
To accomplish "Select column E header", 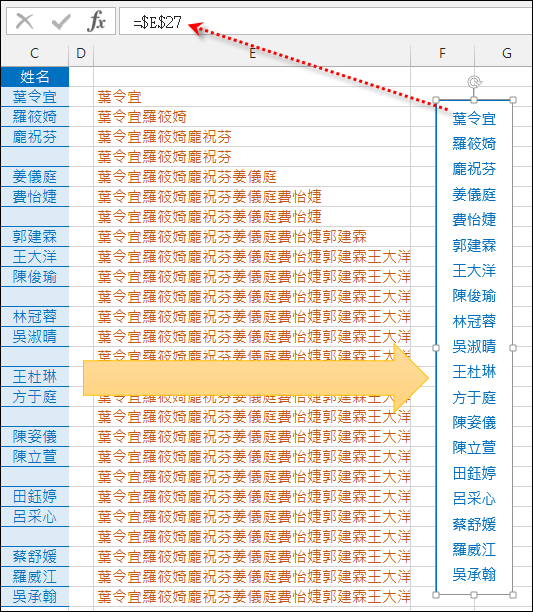I will tap(252, 53).
